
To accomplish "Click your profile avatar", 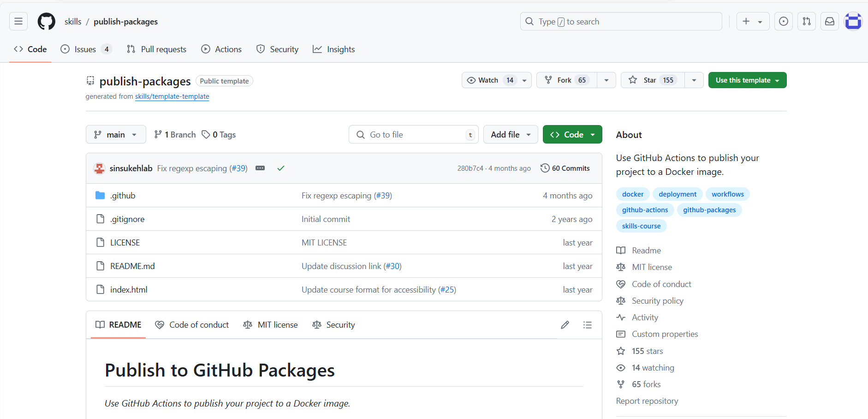I will [853, 21].
